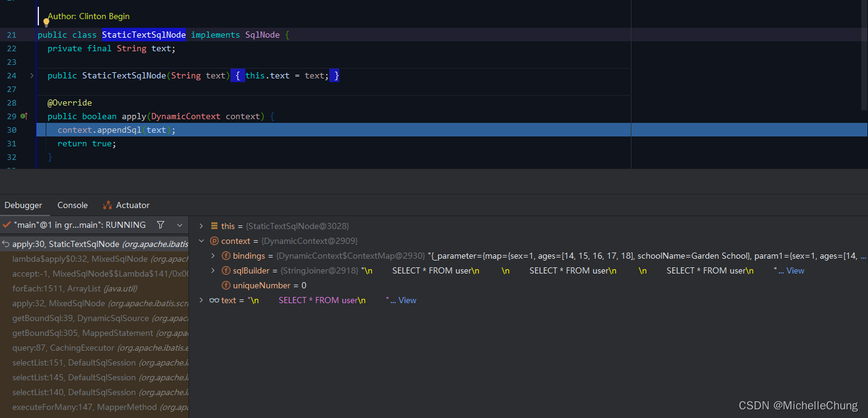Select the apply:32, MixedSqlNode frame

(x=95, y=303)
